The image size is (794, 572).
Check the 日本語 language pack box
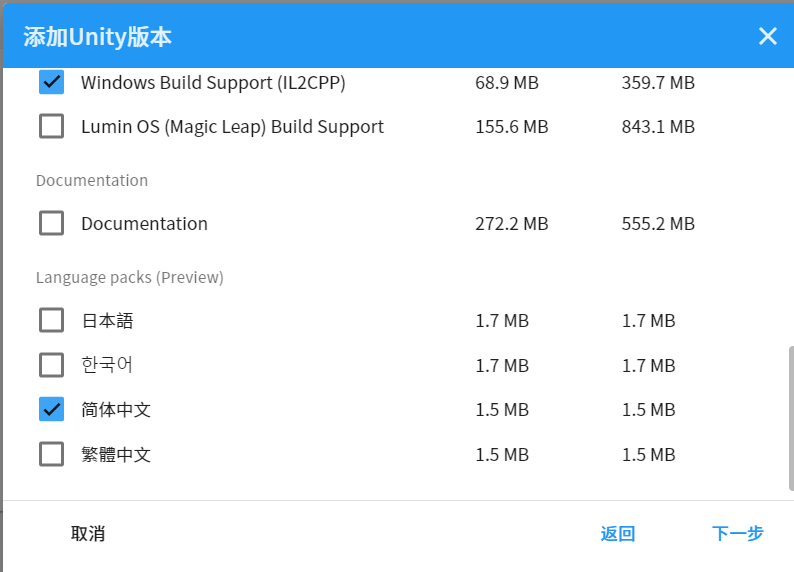[x=51, y=320]
